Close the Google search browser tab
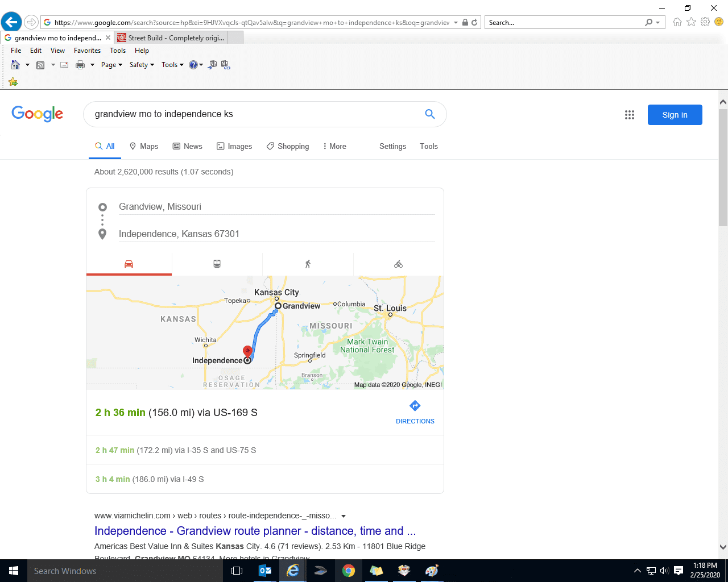Viewport: 728px width, 582px height. [x=108, y=38]
